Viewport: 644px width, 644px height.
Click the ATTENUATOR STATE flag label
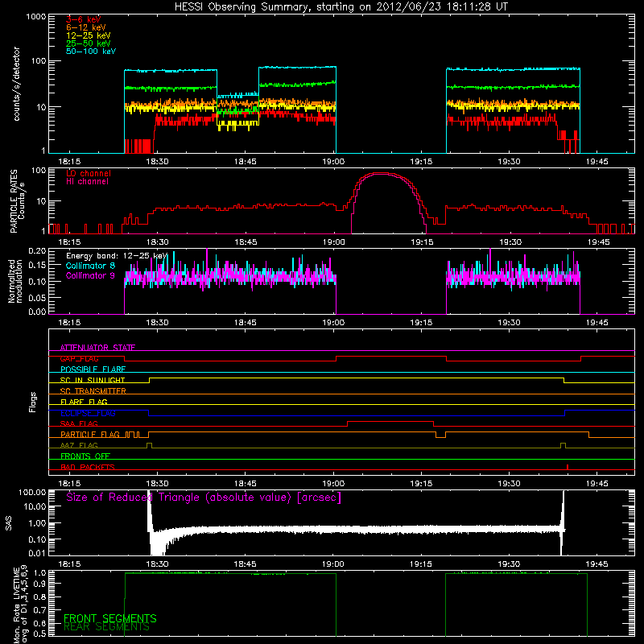(x=97, y=348)
